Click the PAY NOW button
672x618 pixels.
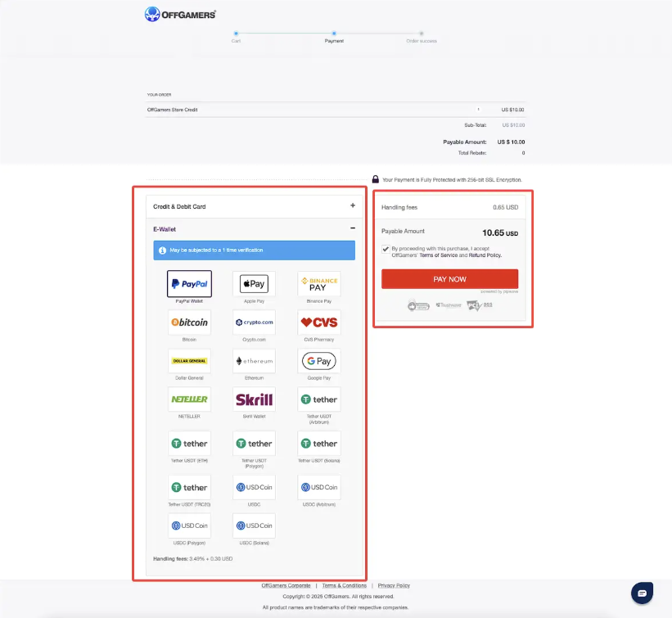point(449,279)
